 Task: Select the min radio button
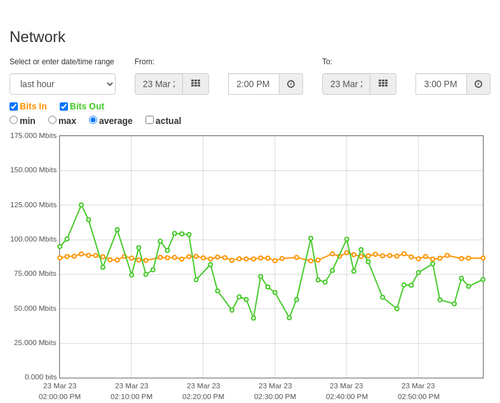(13, 120)
